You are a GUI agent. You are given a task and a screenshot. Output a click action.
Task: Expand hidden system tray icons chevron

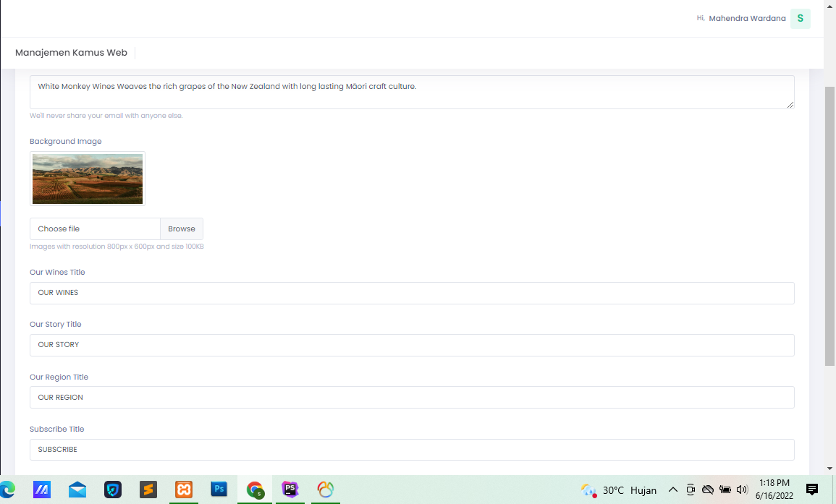(x=673, y=490)
